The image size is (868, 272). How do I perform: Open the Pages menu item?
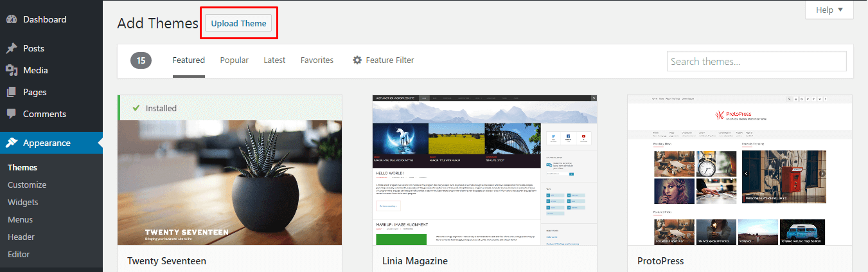51,92
